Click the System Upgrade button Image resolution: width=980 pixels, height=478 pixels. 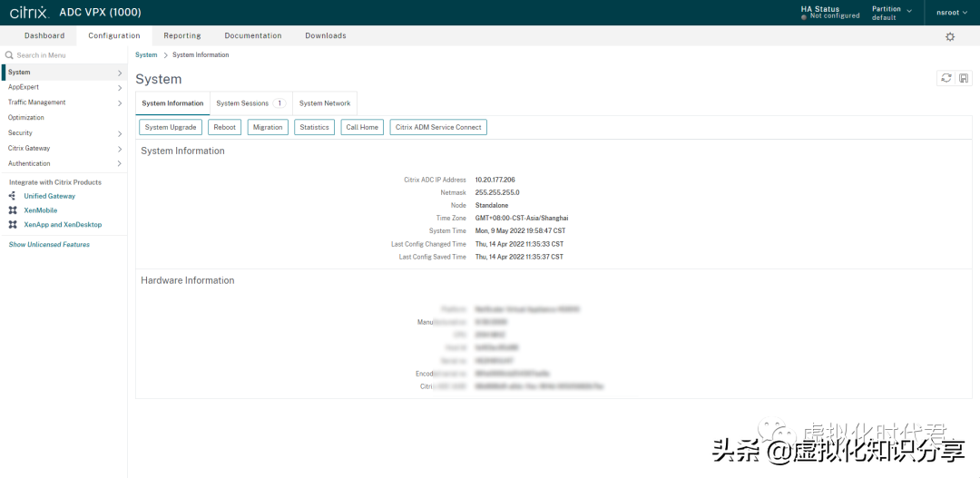171,127
